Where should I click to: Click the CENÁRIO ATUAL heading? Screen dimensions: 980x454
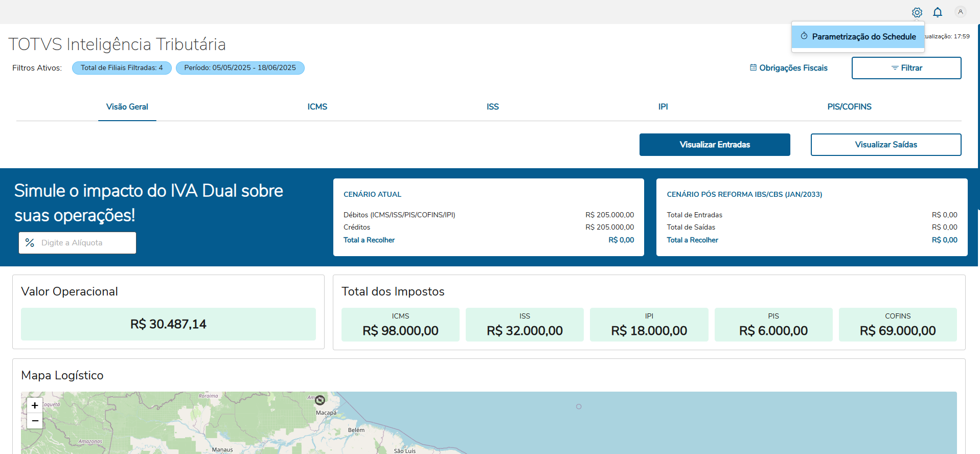pyautogui.click(x=372, y=194)
